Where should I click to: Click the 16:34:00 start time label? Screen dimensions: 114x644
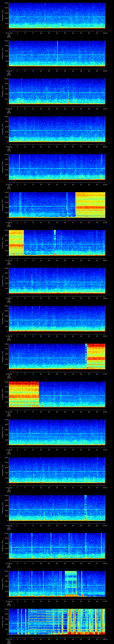(9, 147)
